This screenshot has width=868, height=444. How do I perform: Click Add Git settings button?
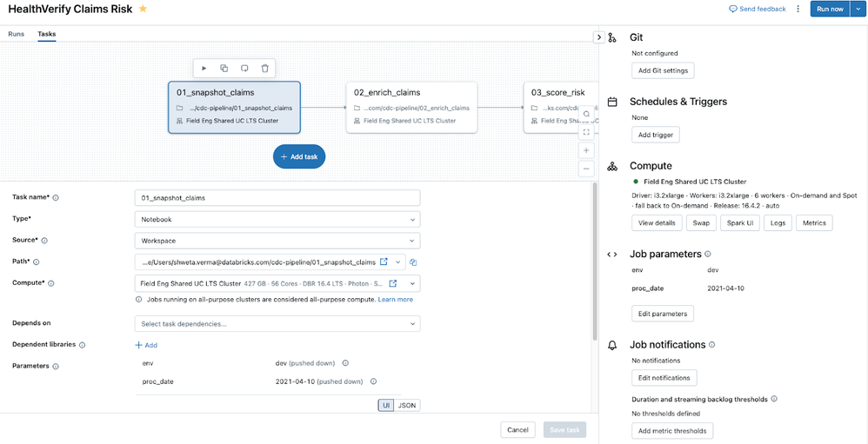663,70
